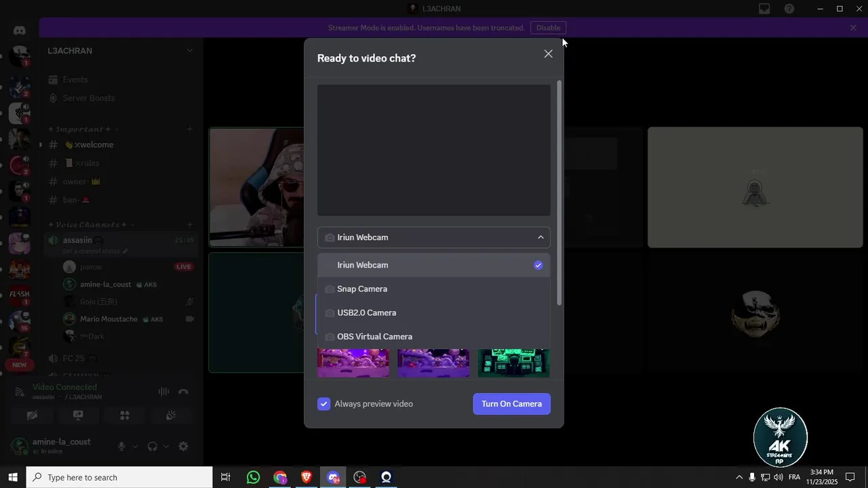The height and width of the screenshot is (488, 868).
Task: Deafen using headphones icon
Action: click(153, 447)
